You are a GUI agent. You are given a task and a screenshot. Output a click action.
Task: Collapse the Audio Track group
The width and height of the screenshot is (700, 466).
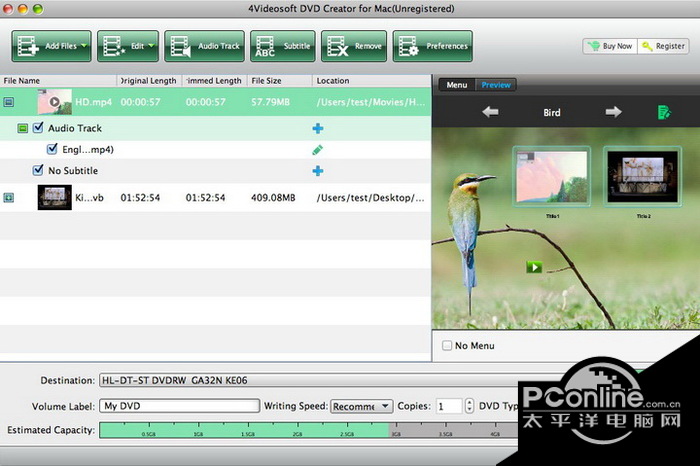click(x=22, y=129)
